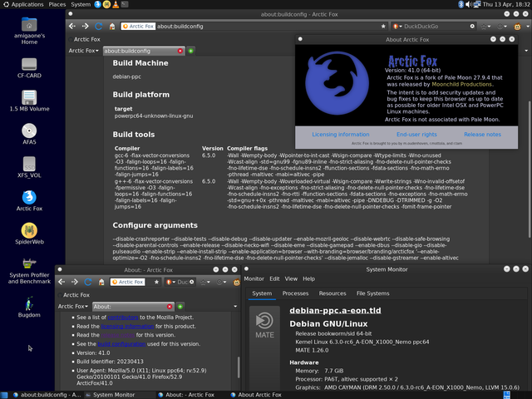The image size is (532, 399).
Task: Launch Arctic Fox from the desktop icon
Action: pos(29,200)
